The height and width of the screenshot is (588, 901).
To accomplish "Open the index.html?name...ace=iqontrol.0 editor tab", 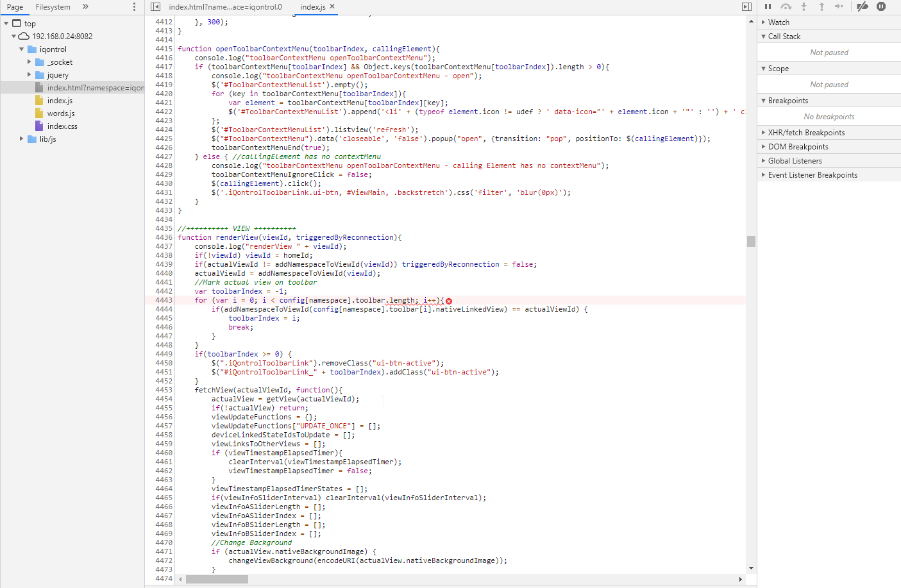I will tap(225, 6).
